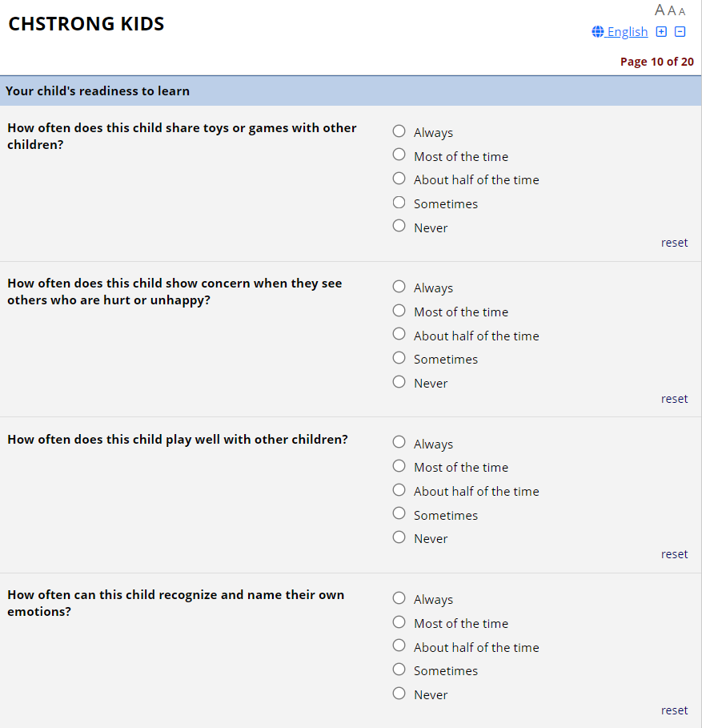This screenshot has height=728, width=702.
Task: Click the 'Your child's readiness to learn' header
Action: click(98, 91)
